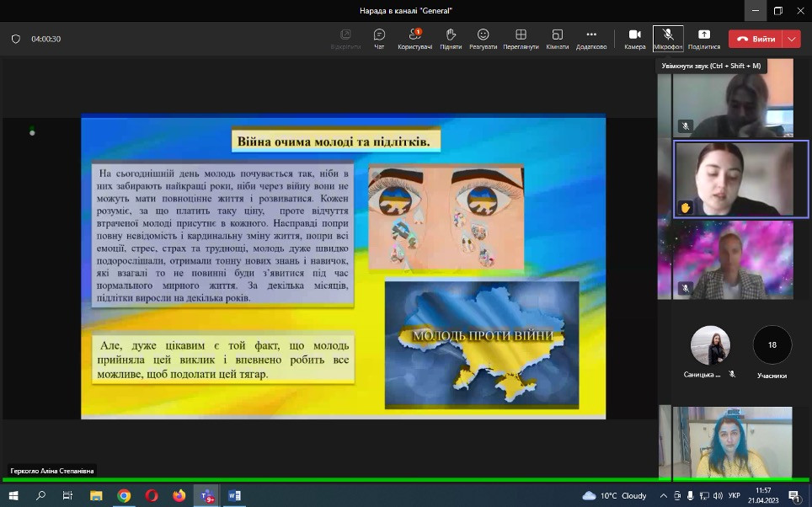The height and width of the screenshot is (507, 812).
Task: Open the Chat (Чат) panel
Action: point(379,38)
